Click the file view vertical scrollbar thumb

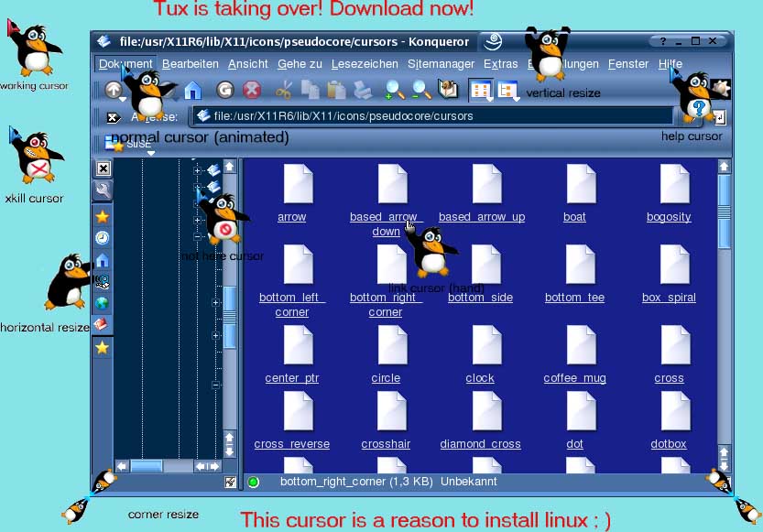724,212
